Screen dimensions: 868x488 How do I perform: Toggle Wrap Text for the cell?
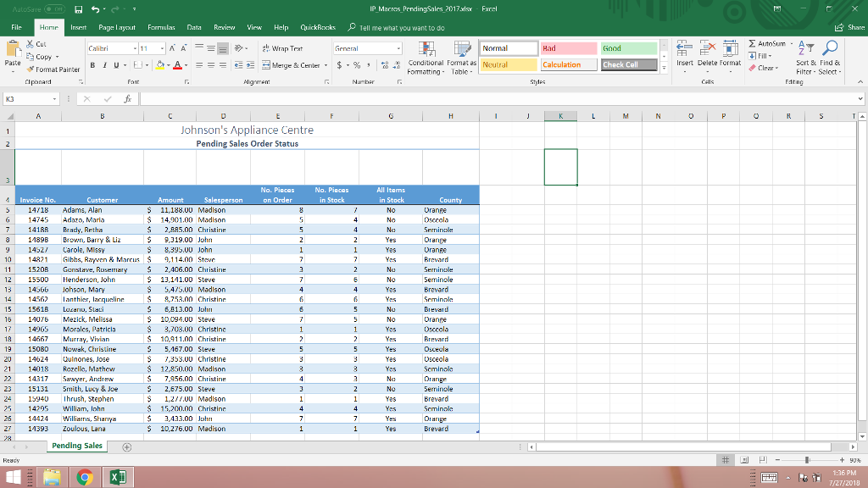coord(282,48)
